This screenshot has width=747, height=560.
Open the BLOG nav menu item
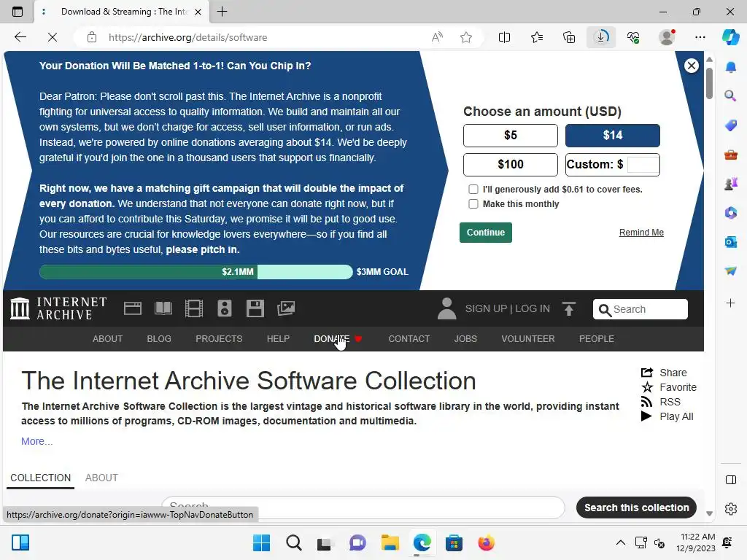click(159, 338)
